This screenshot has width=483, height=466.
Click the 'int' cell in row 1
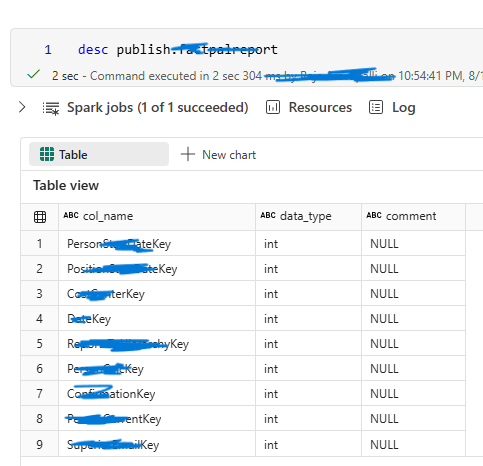[308, 244]
